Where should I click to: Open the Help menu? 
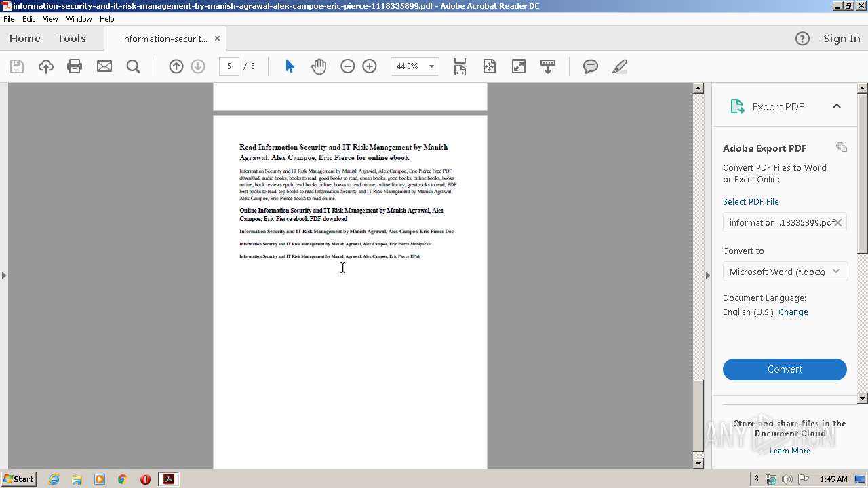pos(107,19)
